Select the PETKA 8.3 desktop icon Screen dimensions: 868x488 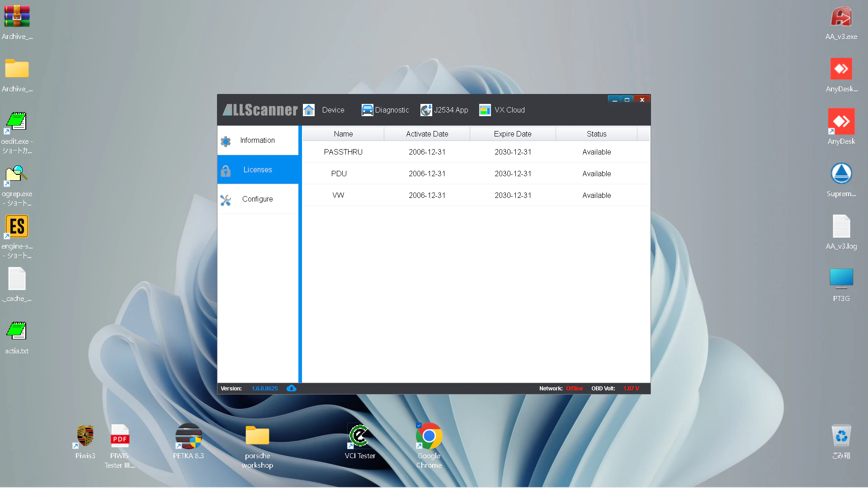[189, 436]
